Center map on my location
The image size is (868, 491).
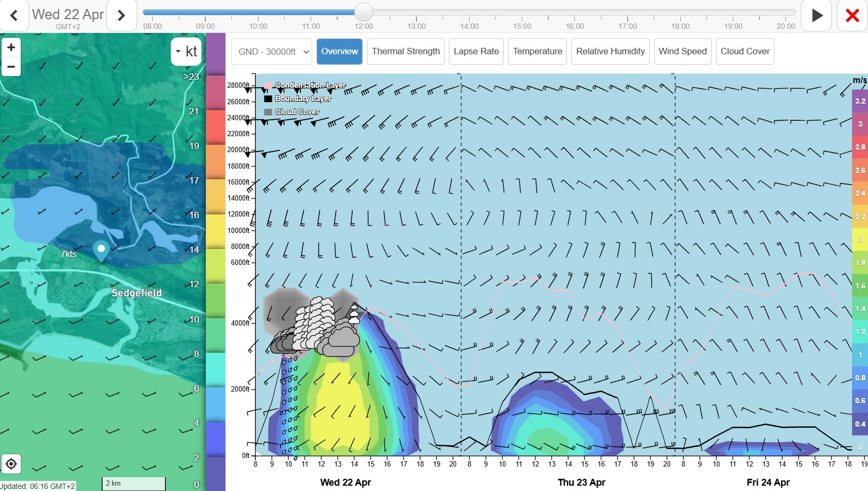pos(11,464)
